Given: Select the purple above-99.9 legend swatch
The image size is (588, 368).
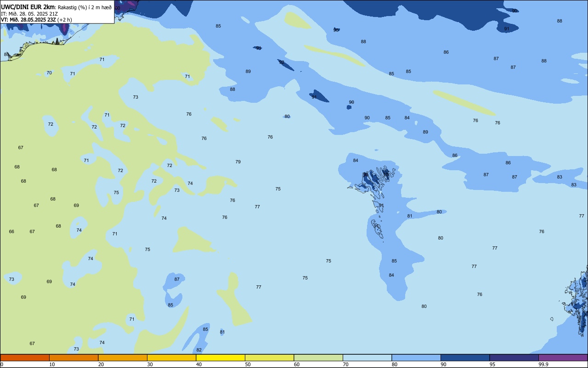Looking at the screenshot, I should pos(563,357).
